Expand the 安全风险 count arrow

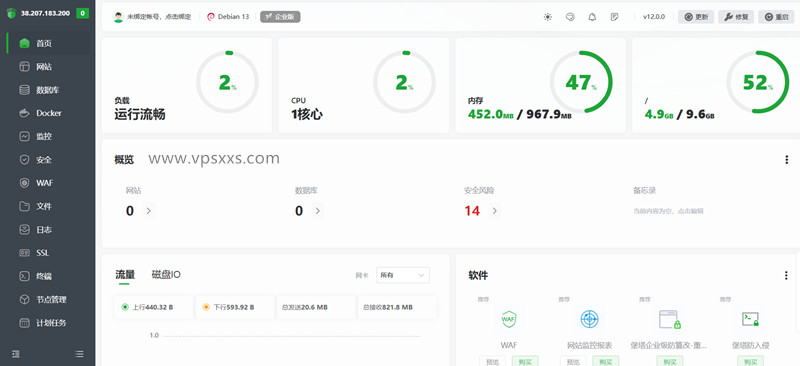click(x=494, y=210)
